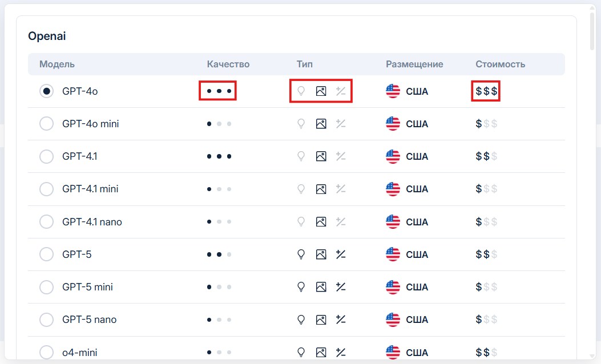Click the Качество column header
The height and width of the screenshot is (364, 601).
228,64
